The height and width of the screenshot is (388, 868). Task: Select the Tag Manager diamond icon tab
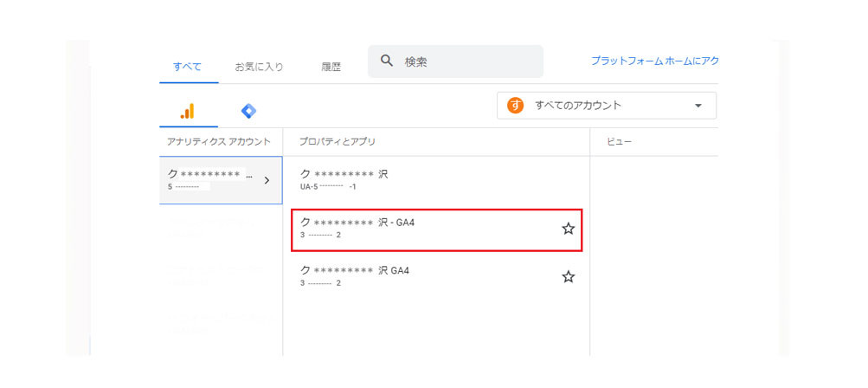[248, 112]
